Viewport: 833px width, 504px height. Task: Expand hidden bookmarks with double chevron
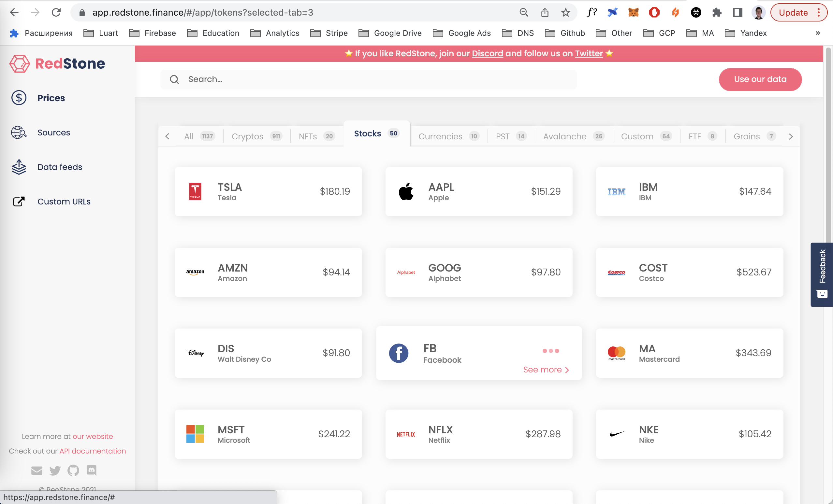[817, 33]
